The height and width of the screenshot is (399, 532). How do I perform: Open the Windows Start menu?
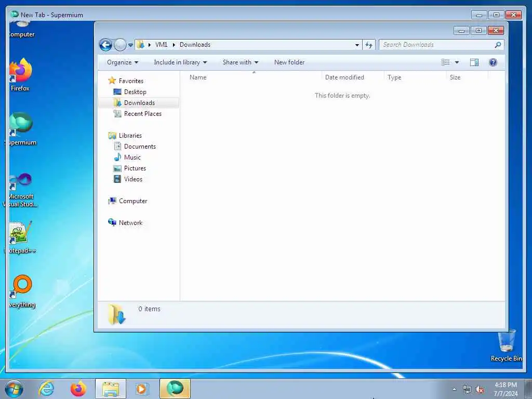(14, 389)
